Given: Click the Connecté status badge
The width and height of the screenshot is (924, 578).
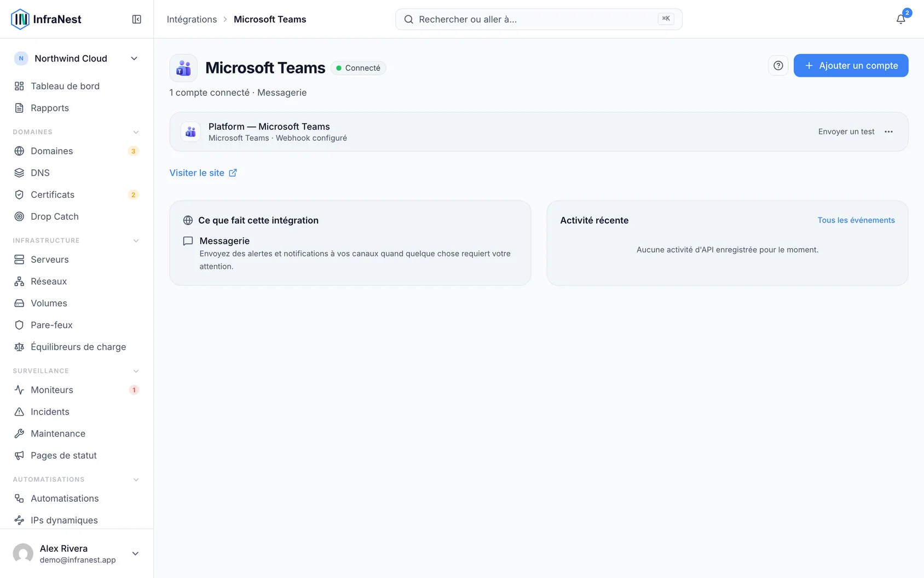Looking at the screenshot, I should point(359,68).
